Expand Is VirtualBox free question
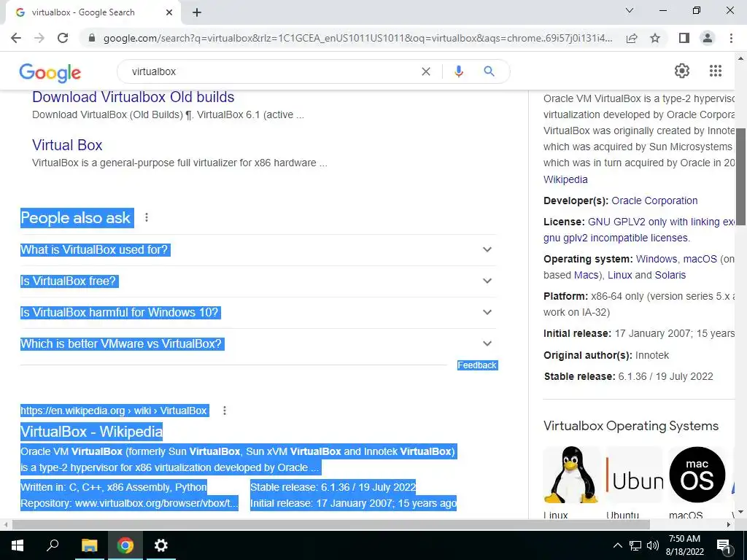 point(258,281)
